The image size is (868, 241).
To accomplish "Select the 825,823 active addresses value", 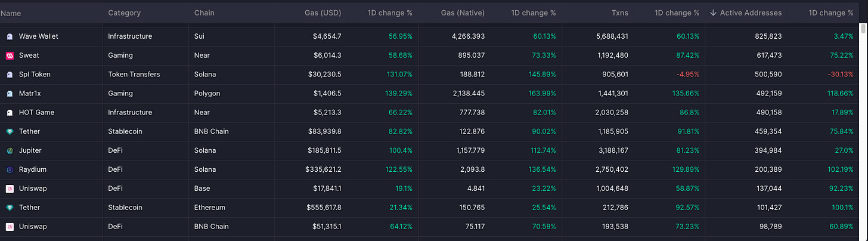I will click(768, 36).
